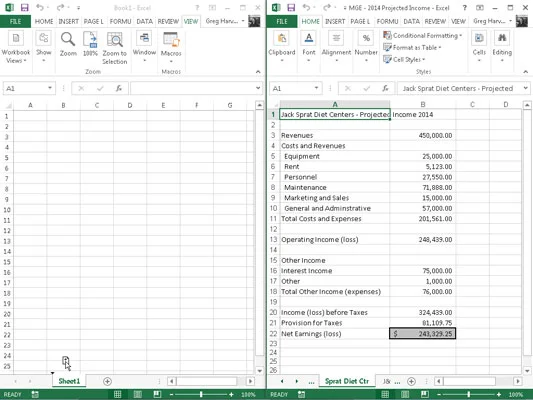Open the Format as Table dropdown
Screen dimensions: 533x400
point(412,48)
